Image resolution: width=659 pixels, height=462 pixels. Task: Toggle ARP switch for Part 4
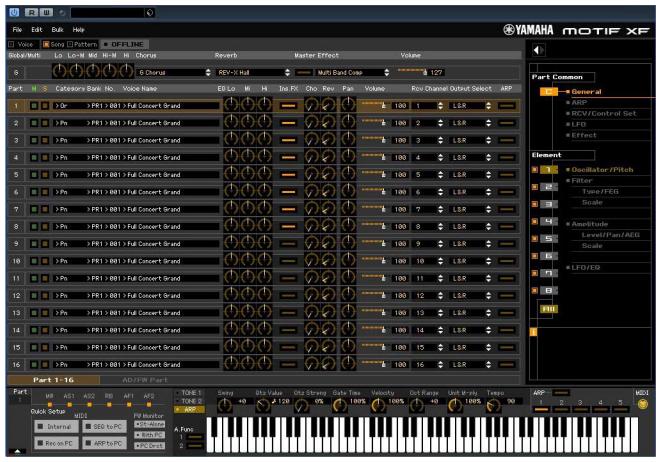(507, 157)
